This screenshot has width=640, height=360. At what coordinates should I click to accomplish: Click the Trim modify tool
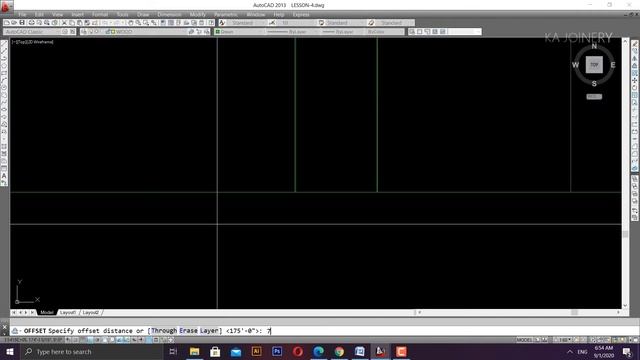pyautogui.click(x=635, y=110)
